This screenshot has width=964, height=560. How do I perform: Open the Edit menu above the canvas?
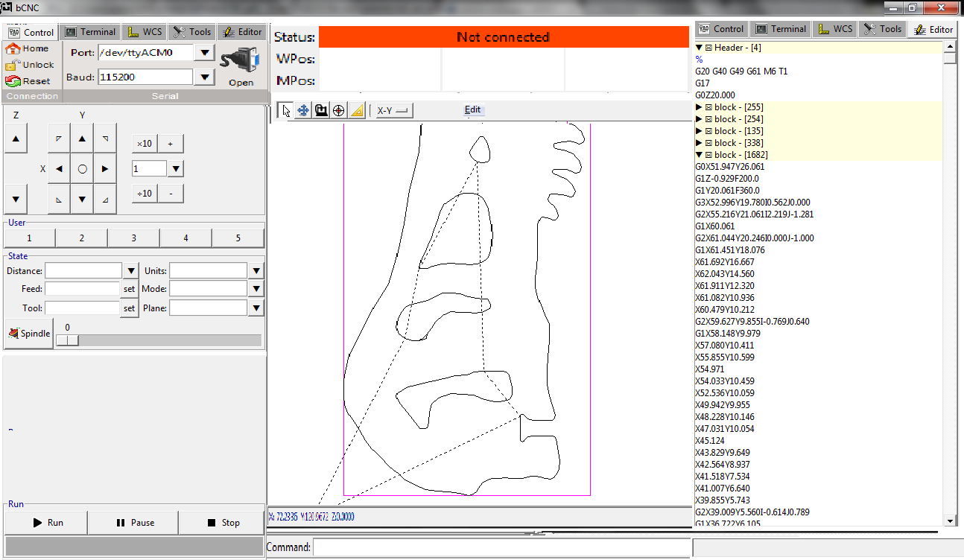point(473,109)
